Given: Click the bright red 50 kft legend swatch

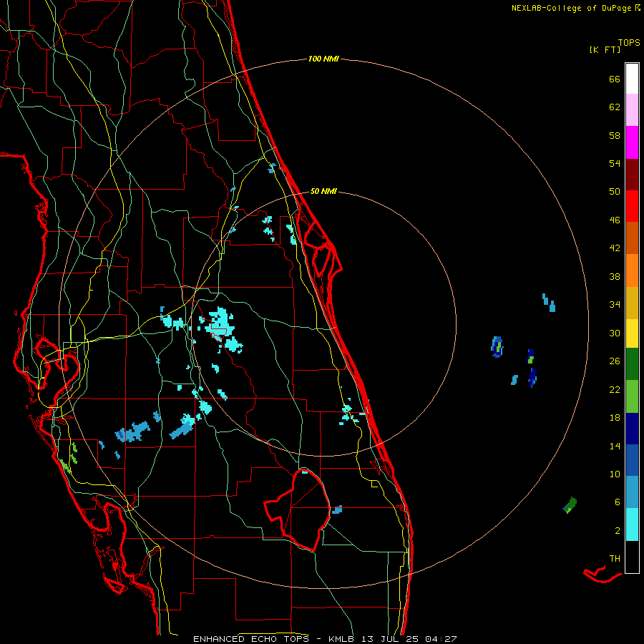Looking at the screenshot, I should point(632,206).
